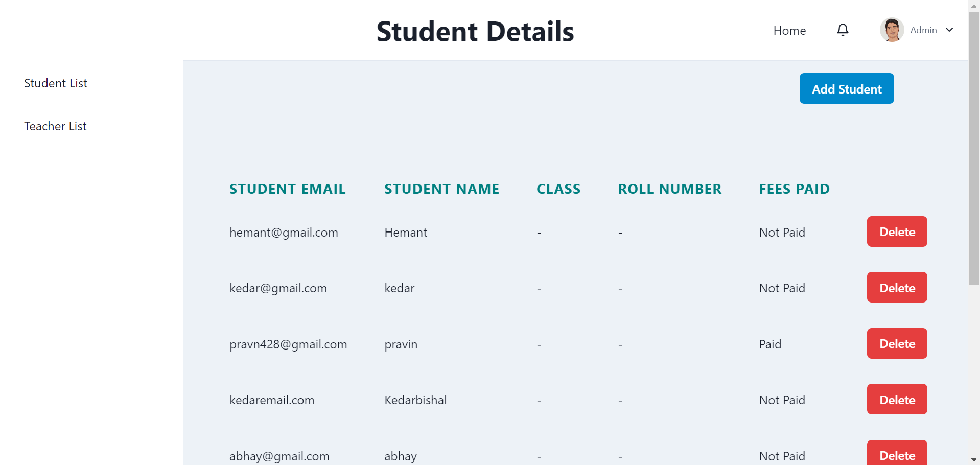980x465 pixels.
Task: Open the Student List sidebar item
Action: (56, 83)
